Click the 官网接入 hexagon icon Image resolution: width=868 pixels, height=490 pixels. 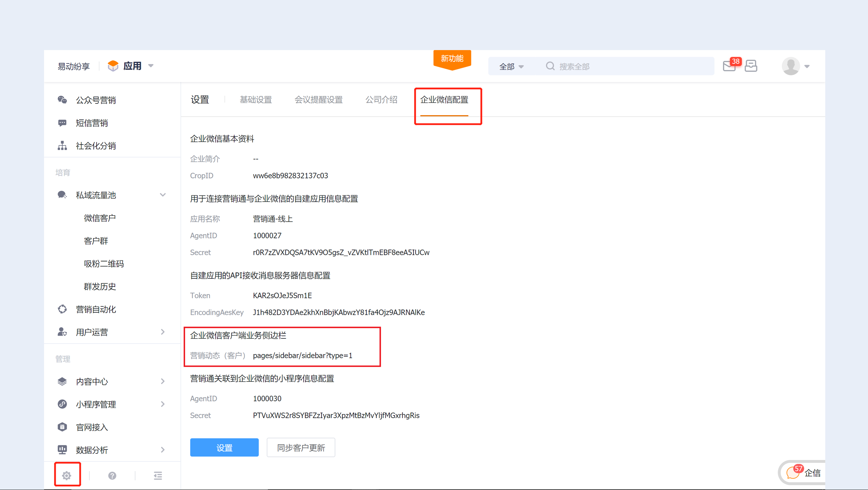[62, 427]
